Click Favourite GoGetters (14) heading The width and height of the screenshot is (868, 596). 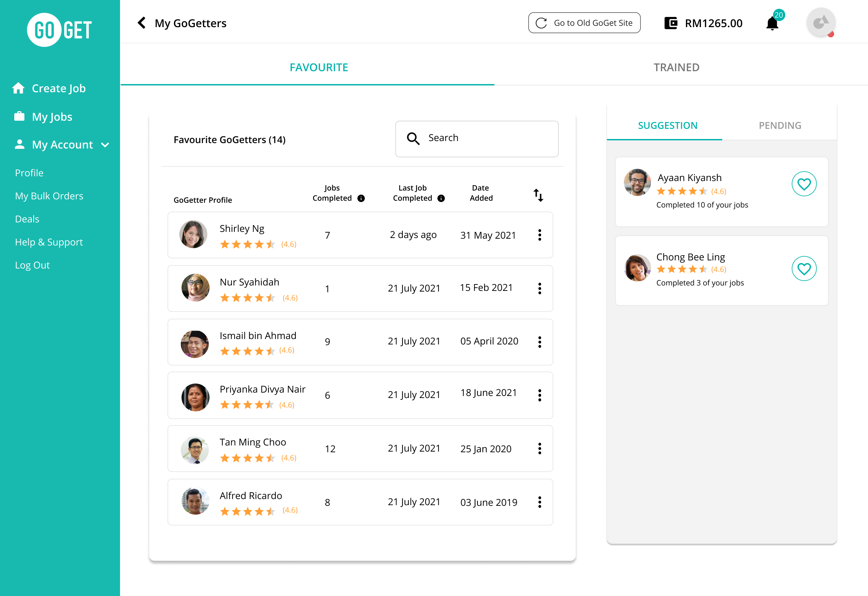(230, 139)
